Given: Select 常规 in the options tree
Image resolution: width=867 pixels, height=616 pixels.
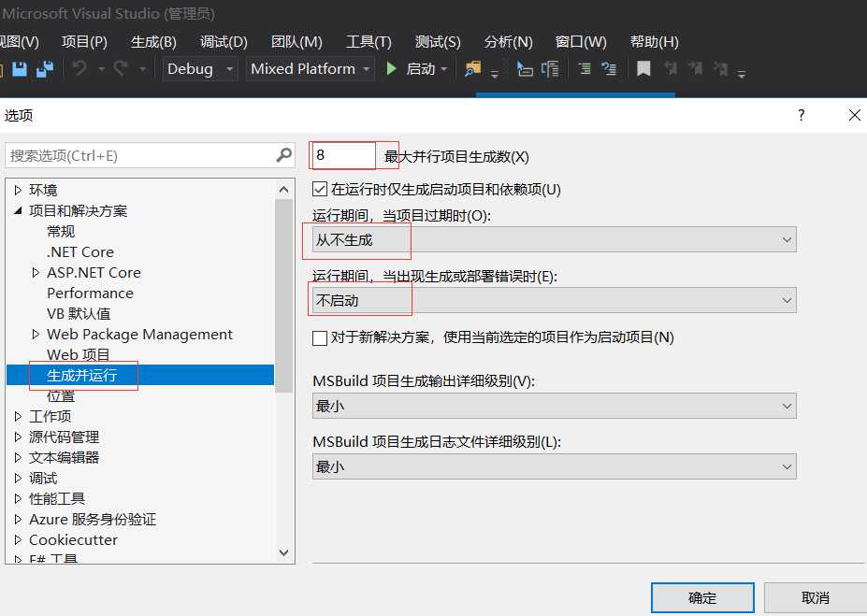Looking at the screenshot, I should tap(61, 232).
